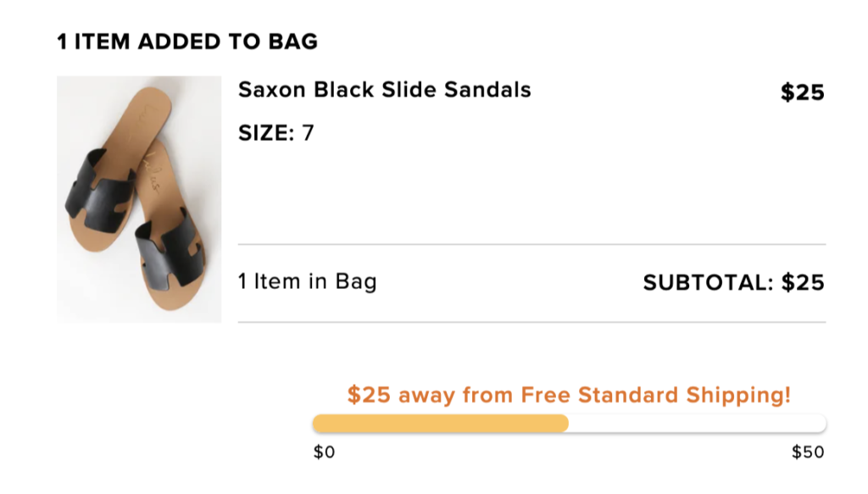Select the Saxon Black Slide Sandals product name
Screen dimensions: 868x494
pos(385,89)
